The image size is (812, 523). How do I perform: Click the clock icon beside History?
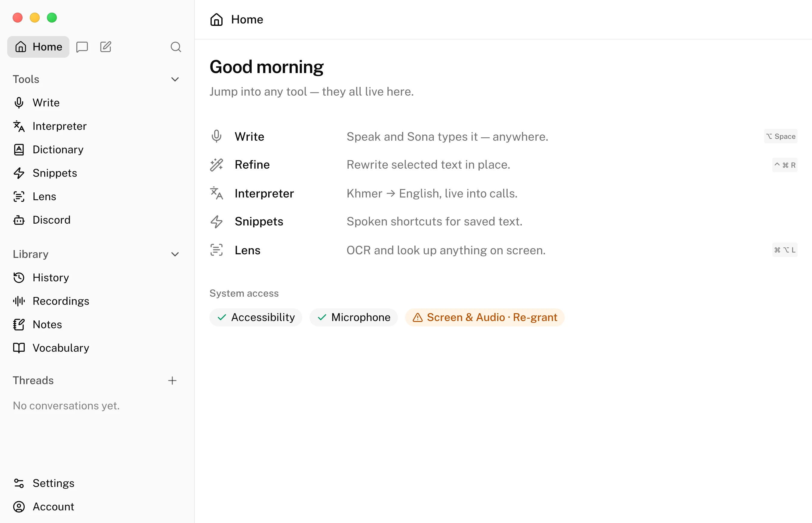coord(19,277)
